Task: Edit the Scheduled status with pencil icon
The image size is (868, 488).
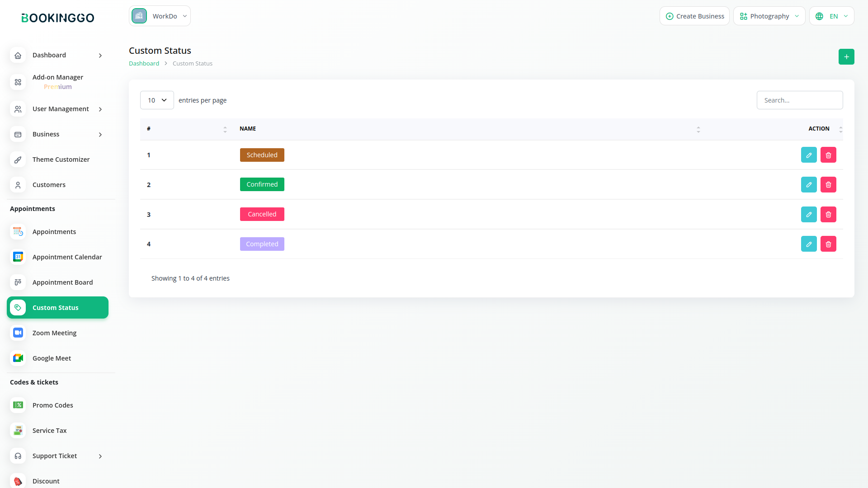Action: coord(809,155)
